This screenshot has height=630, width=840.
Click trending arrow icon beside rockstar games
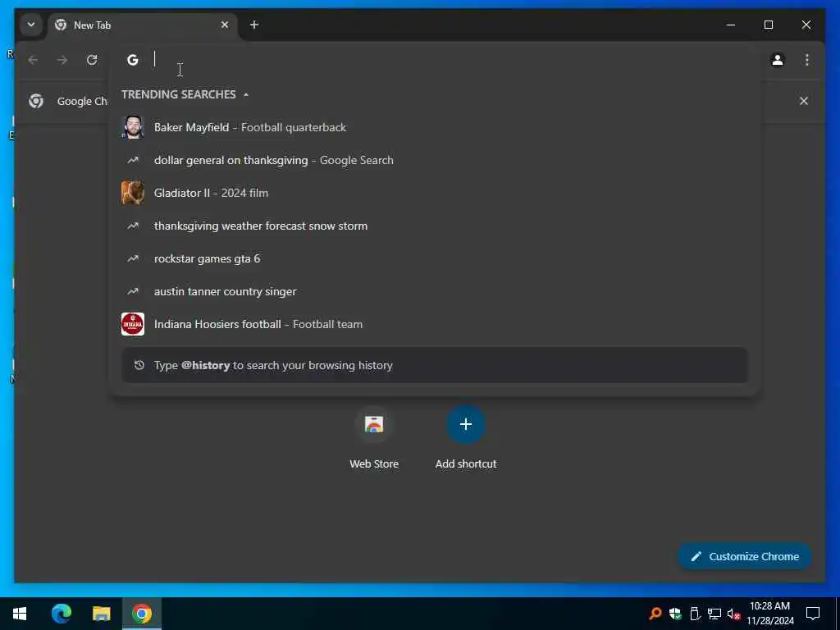(132, 258)
